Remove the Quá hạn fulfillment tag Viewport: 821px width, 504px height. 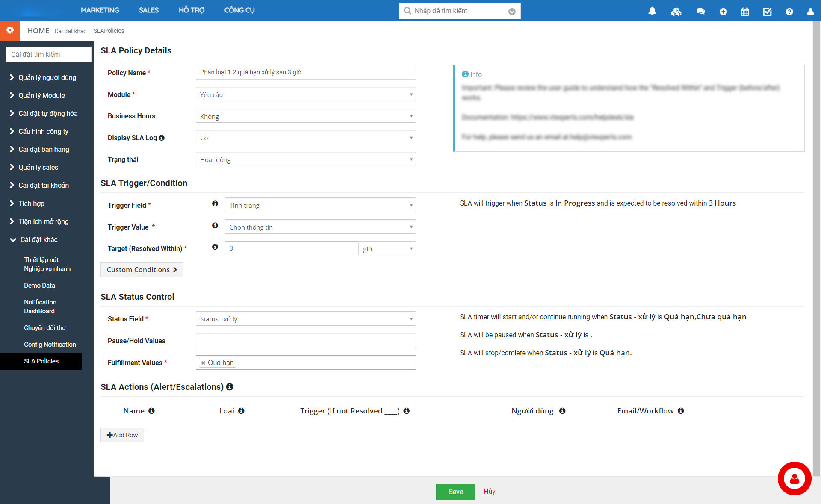[x=203, y=363]
